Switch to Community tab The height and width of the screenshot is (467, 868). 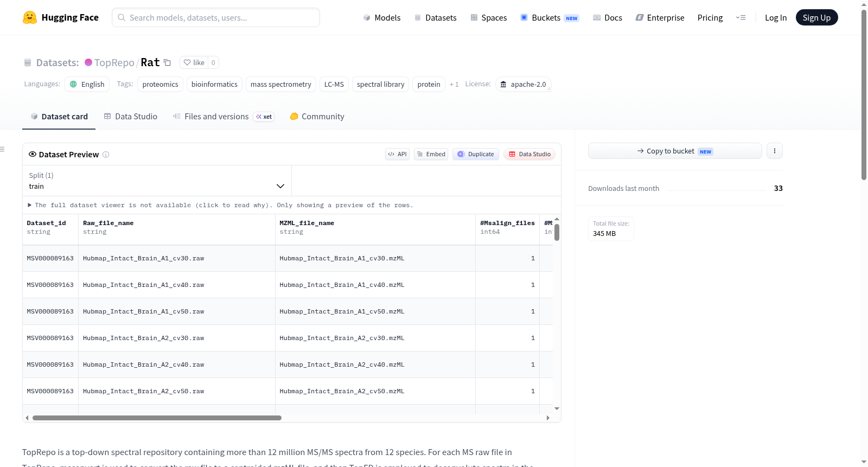click(317, 117)
